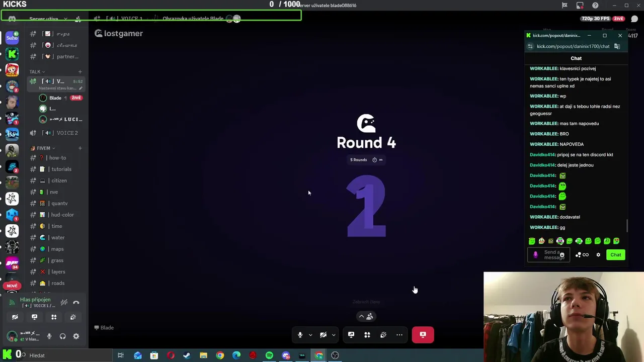The image size is (644, 362).
Task: Open the maps channel
Action: click(x=55, y=249)
